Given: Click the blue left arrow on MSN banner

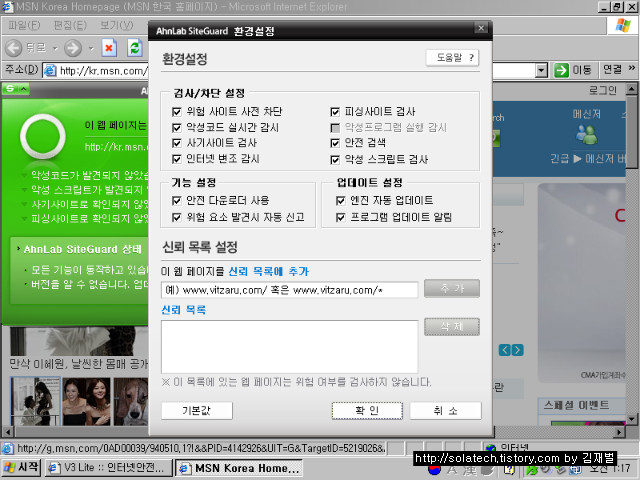Looking at the screenshot, I should click(505, 350).
